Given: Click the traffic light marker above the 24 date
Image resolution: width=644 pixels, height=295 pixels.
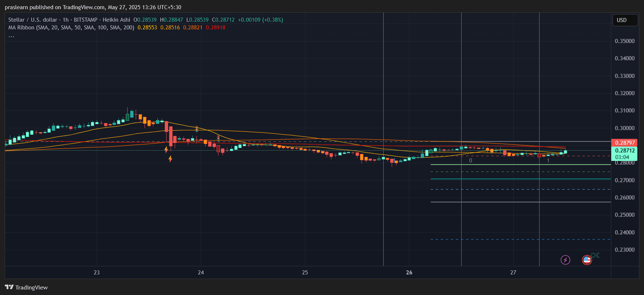Looking at the screenshot, I should tap(197, 129).
